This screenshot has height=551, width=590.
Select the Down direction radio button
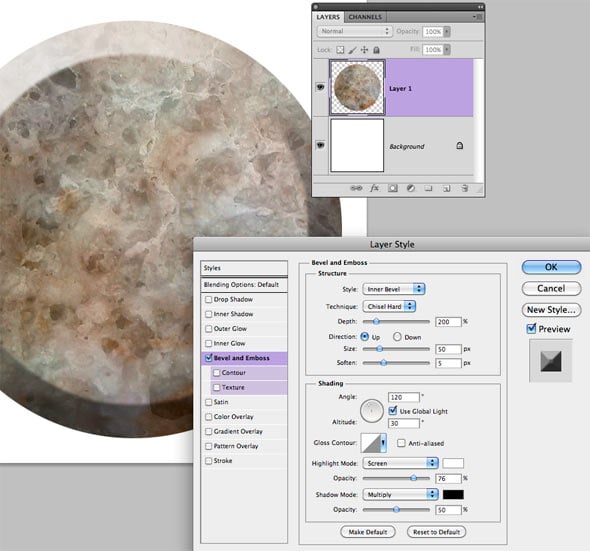(397, 337)
